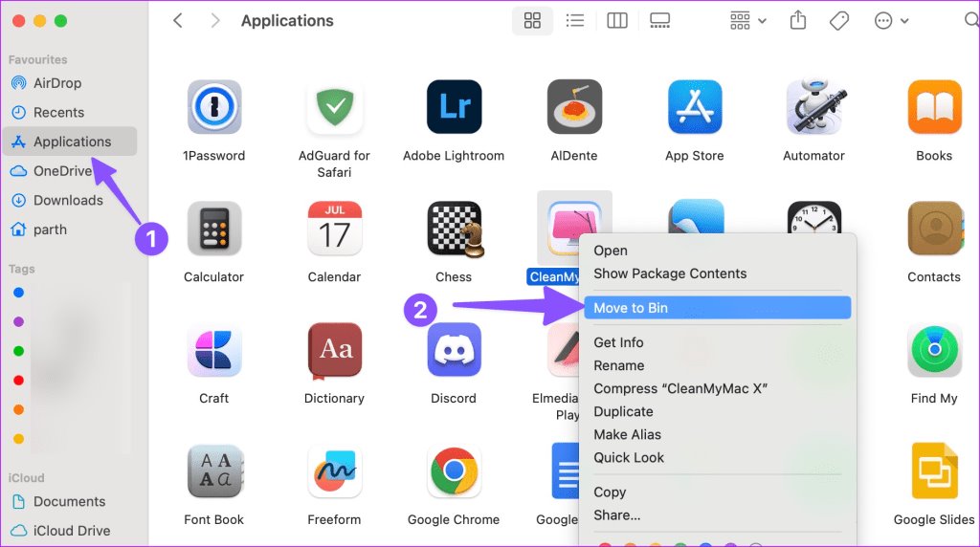Switch to list view

coord(574,21)
